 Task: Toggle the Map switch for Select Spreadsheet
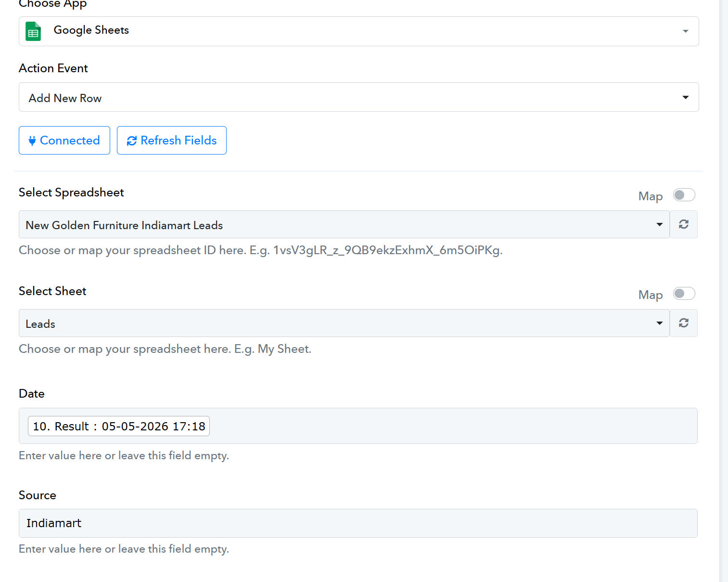(684, 195)
